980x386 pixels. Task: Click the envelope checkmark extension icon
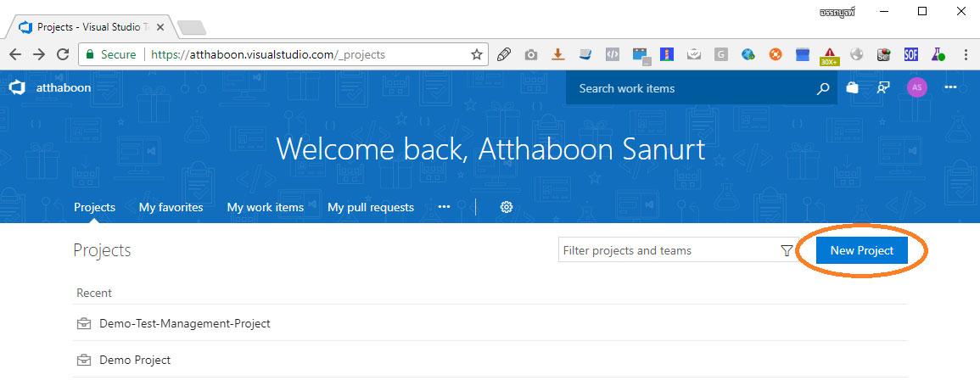[694, 54]
